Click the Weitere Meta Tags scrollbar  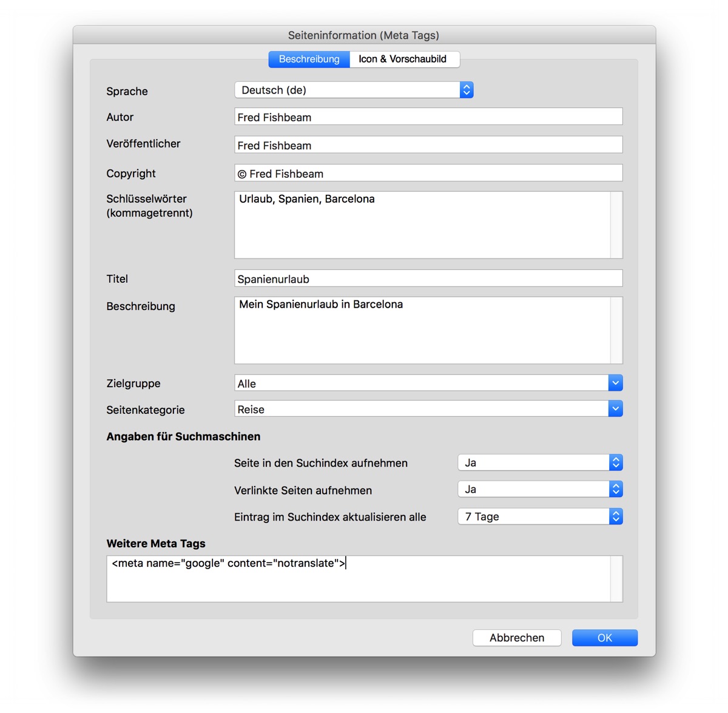pyautogui.click(x=616, y=579)
